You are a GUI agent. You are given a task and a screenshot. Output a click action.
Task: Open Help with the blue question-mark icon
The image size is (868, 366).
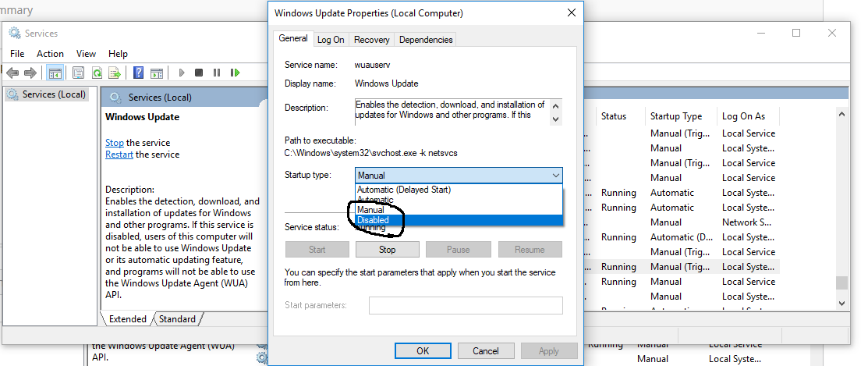[138, 73]
